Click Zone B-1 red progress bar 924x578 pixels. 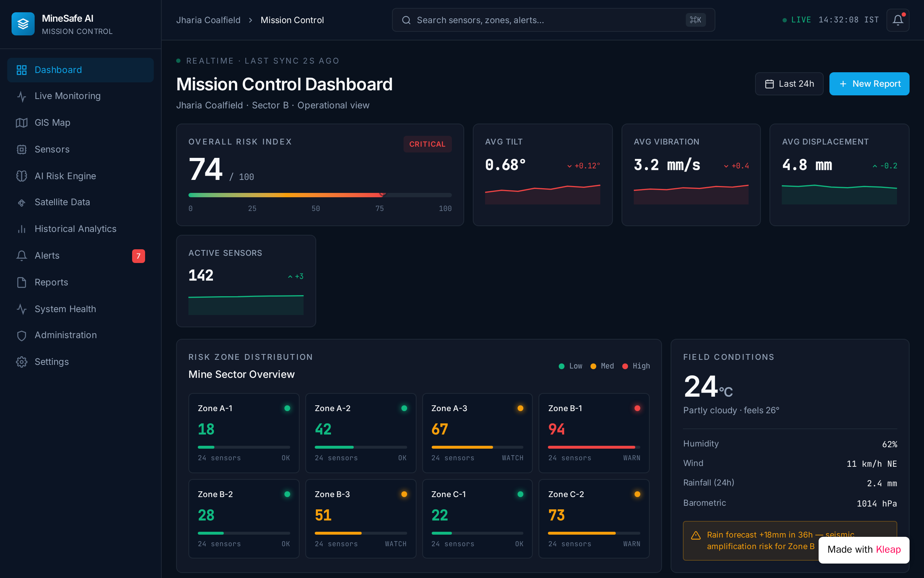coord(594,447)
